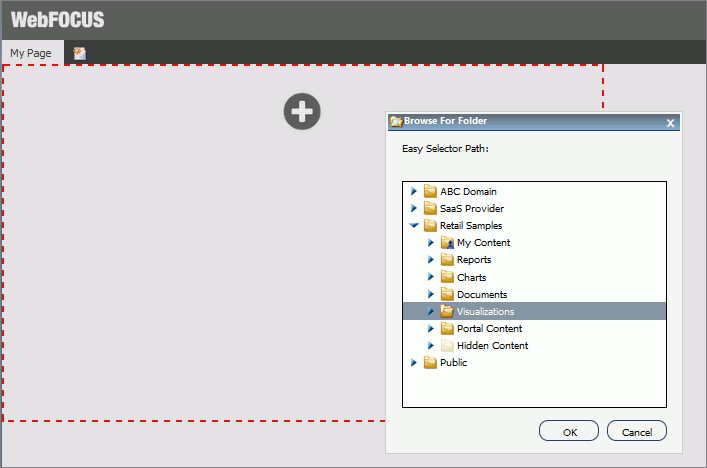This screenshot has width=707, height=468.
Task: Select the Portal Content label
Action: tap(490, 329)
